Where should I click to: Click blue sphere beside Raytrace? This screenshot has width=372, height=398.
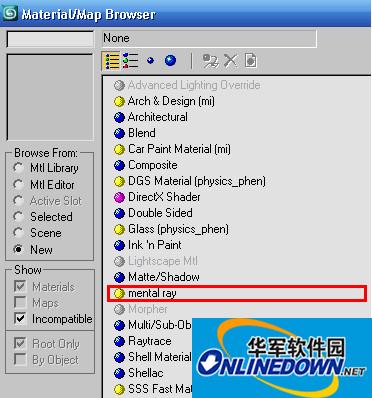pyautogui.click(x=119, y=341)
